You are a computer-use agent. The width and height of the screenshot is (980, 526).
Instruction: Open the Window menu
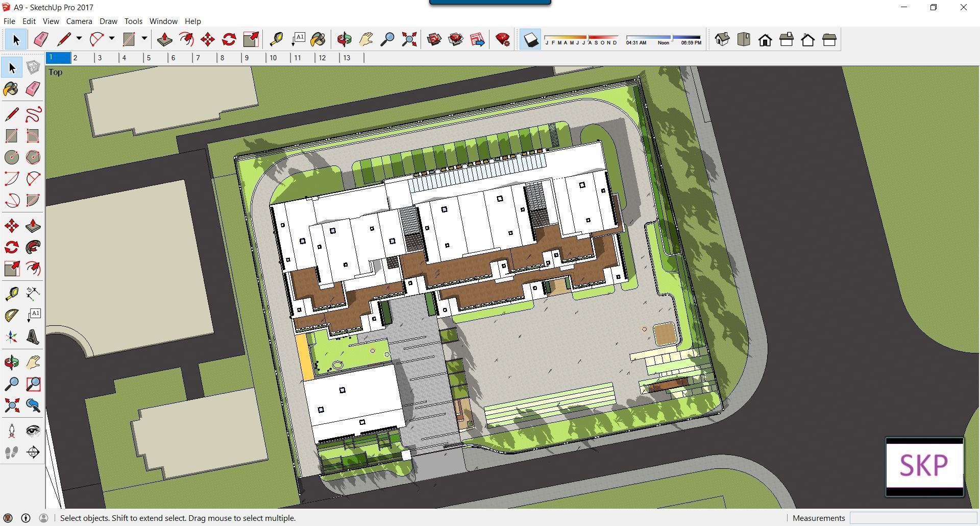tap(163, 21)
